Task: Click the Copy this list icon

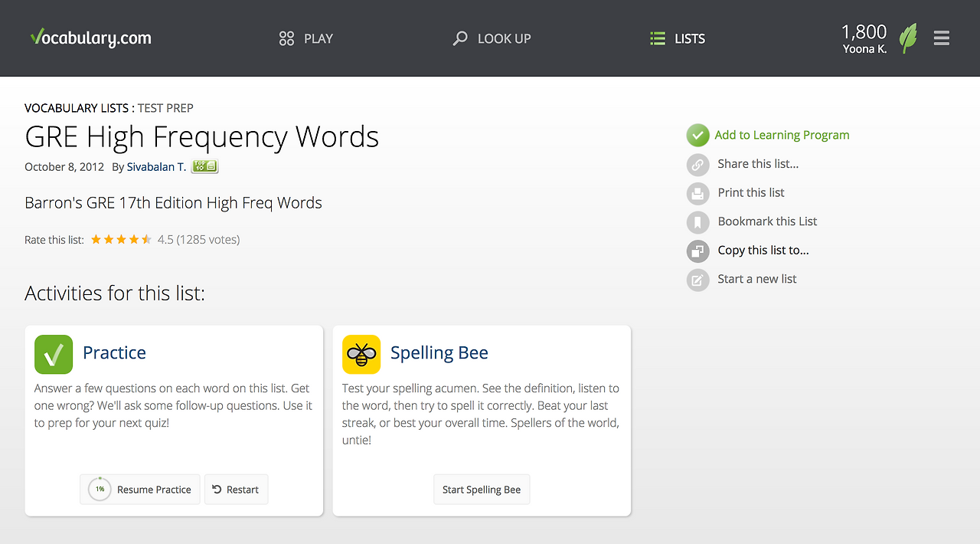Action: click(x=697, y=251)
